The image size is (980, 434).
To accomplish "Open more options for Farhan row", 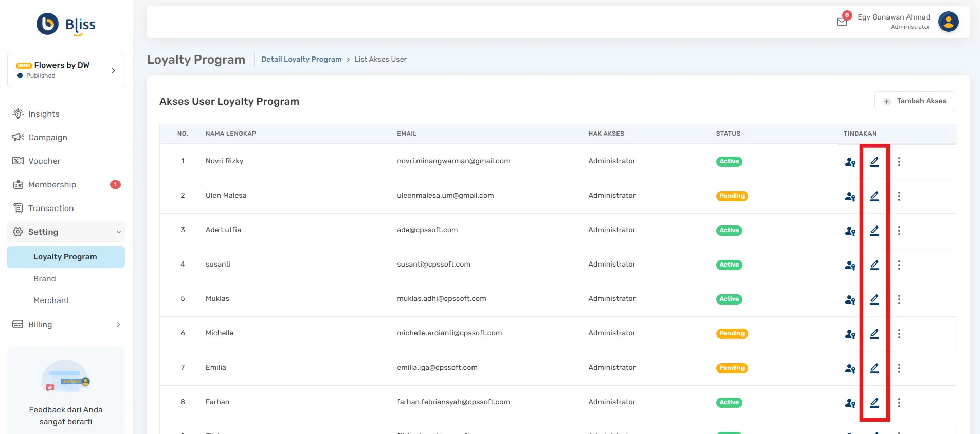I will pos(899,403).
